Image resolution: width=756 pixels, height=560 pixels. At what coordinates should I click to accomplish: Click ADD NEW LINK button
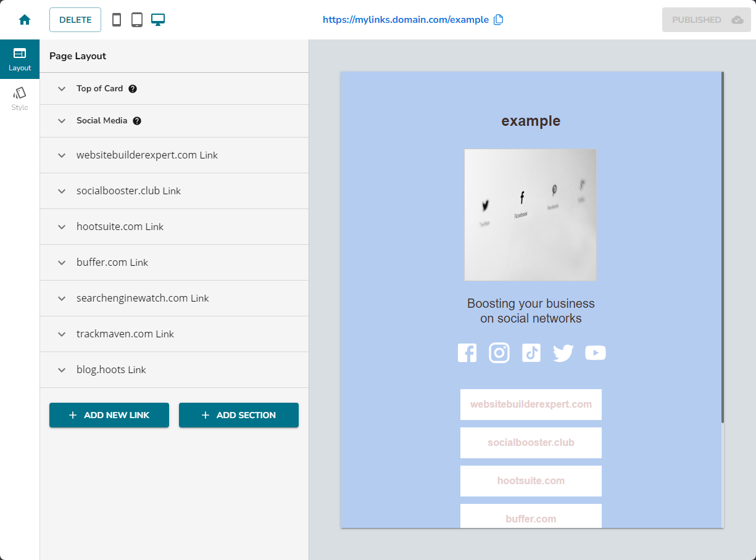click(109, 415)
